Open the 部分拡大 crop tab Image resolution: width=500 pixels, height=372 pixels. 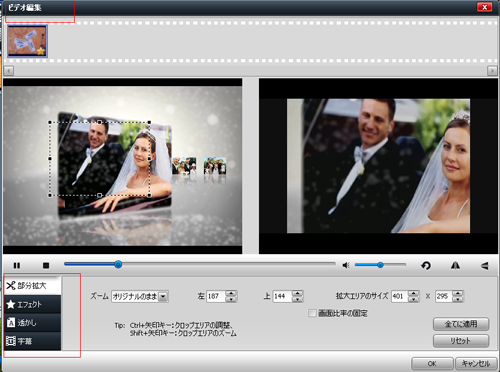pos(33,286)
